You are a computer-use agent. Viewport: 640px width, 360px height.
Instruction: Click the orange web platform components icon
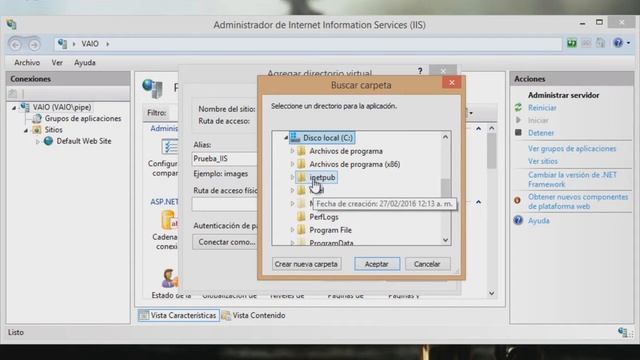[517, 200]
